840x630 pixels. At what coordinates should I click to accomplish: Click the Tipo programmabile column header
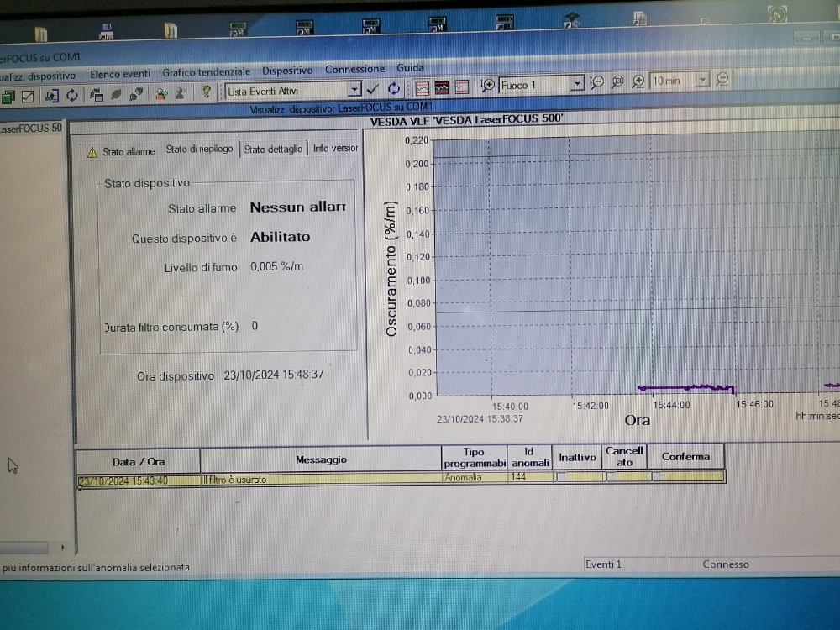coord(474,457)
